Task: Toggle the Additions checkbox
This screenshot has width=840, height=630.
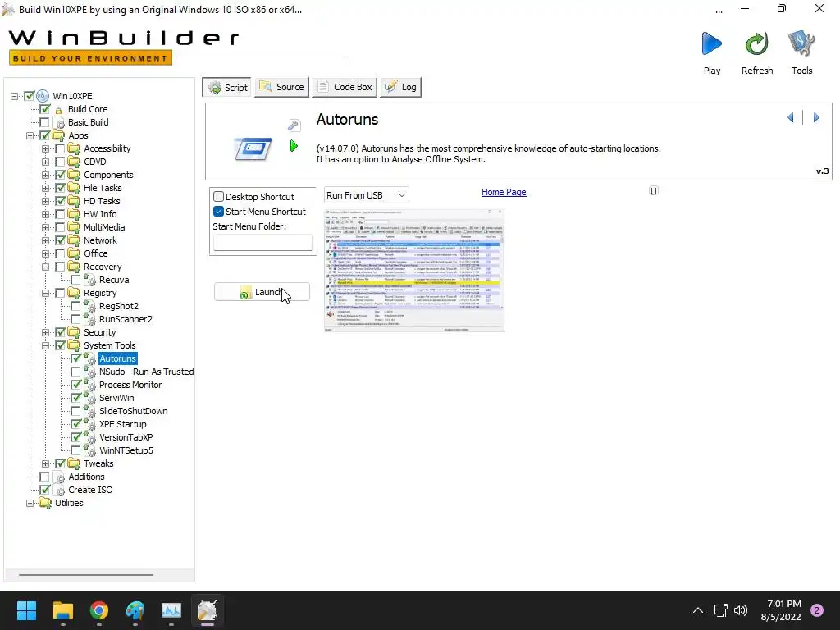Action: 44,477
